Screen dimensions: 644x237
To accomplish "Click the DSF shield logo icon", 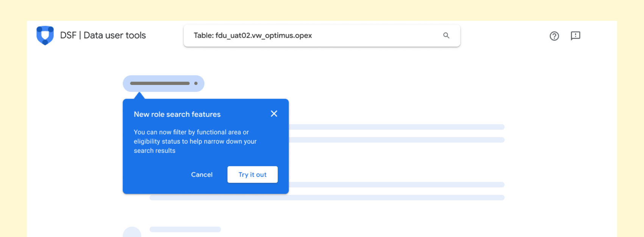I will tap(45, 35).
